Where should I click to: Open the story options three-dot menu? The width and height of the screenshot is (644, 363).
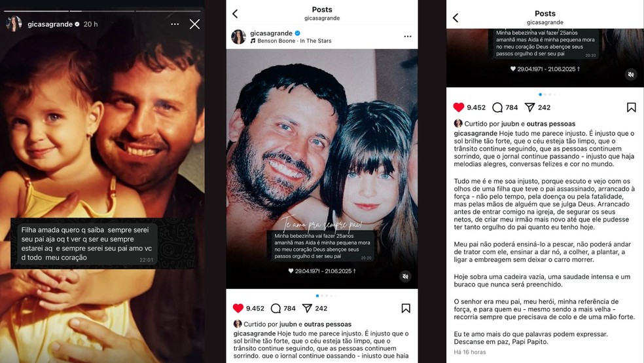coord(175,24)
